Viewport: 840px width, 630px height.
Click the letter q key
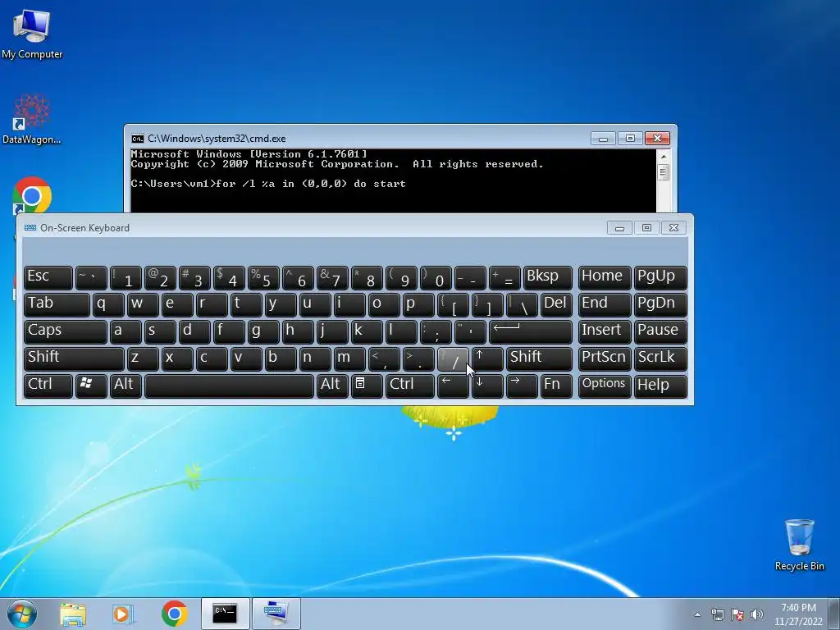tap(108, 305)
